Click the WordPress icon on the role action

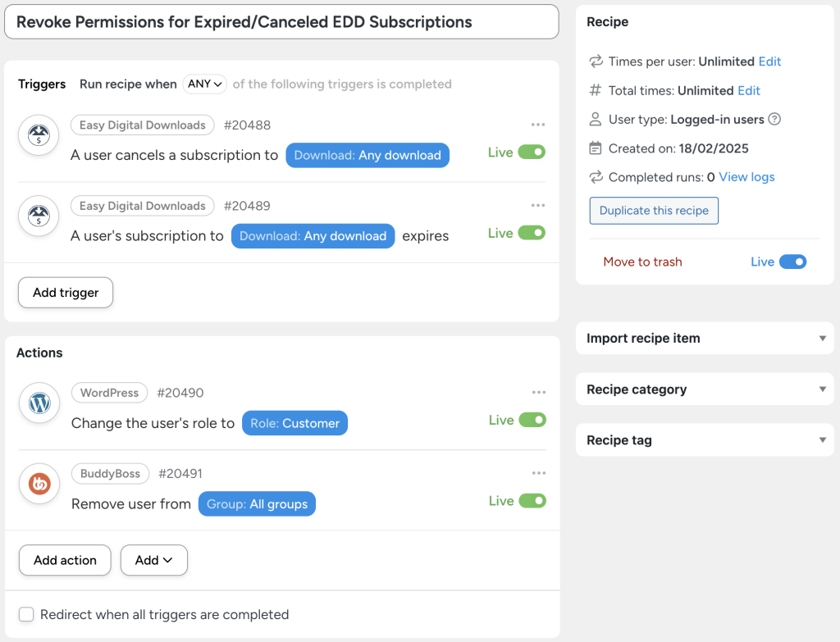click(x=39, y=403)
